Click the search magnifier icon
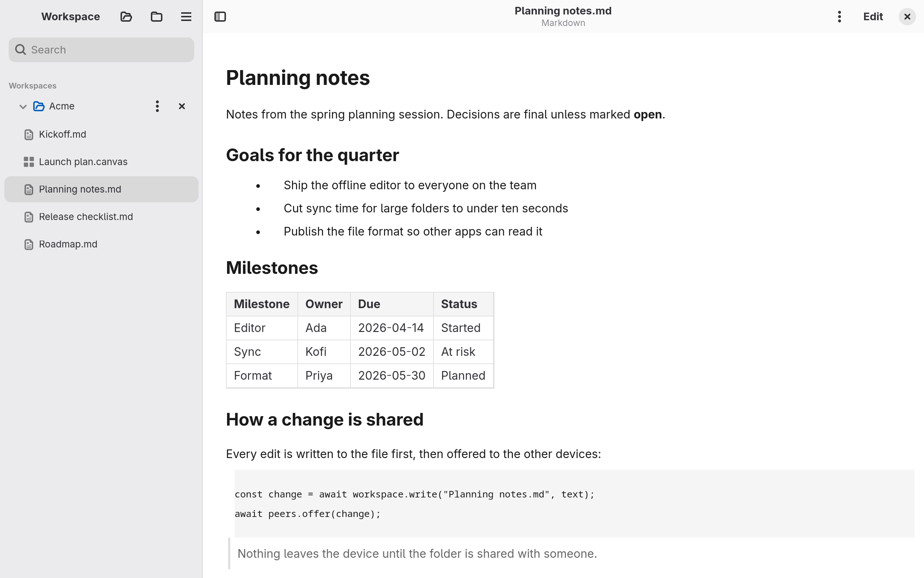924x578 pixels. [x=21, y=50]
